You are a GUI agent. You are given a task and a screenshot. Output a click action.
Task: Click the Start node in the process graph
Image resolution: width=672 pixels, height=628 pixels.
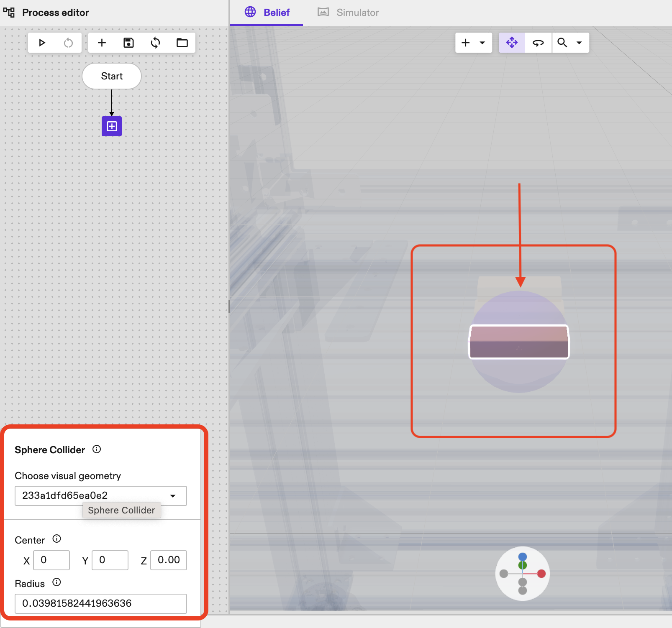point(111,76)
